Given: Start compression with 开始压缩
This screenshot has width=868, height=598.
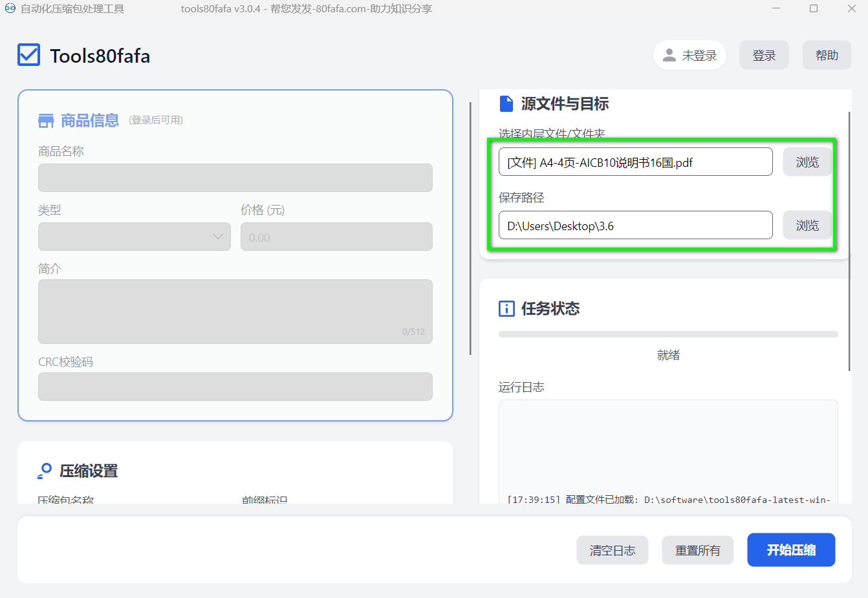Looking at the screenshot, I should click(x=790, y=550).
